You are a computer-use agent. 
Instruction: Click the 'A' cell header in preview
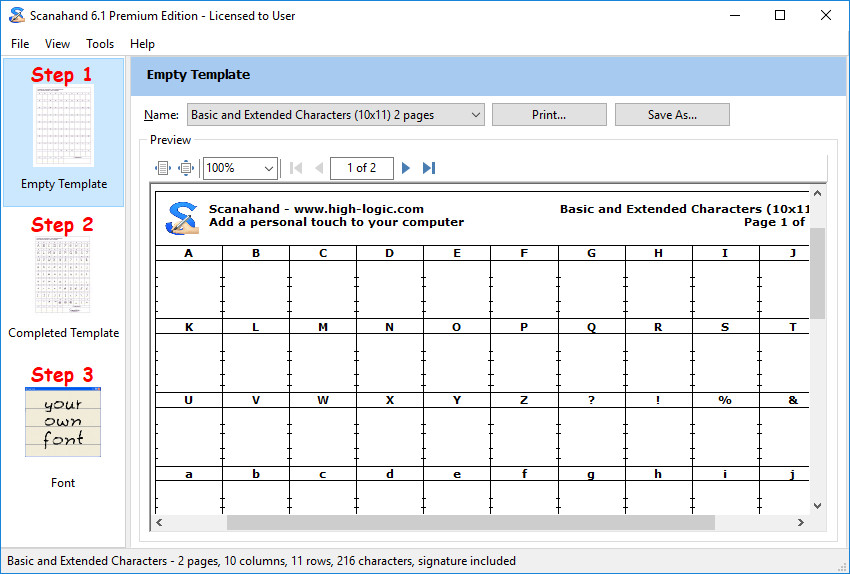(189, 253)
